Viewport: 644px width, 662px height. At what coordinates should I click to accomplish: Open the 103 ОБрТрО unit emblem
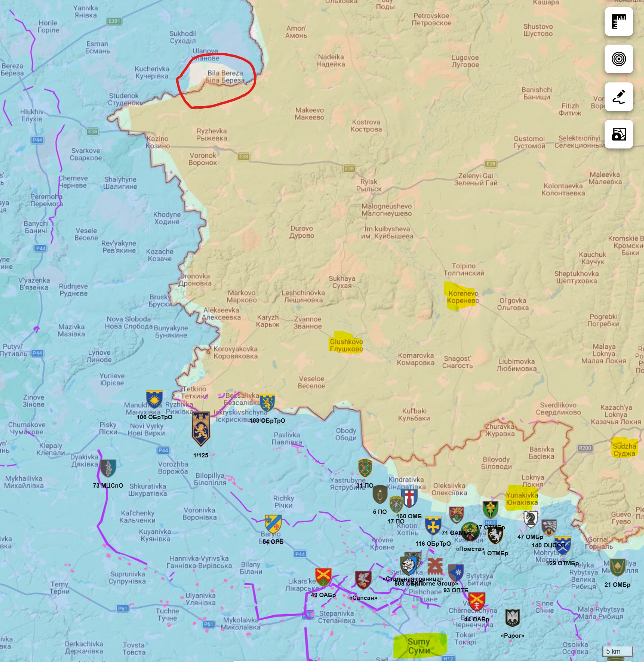267,403
